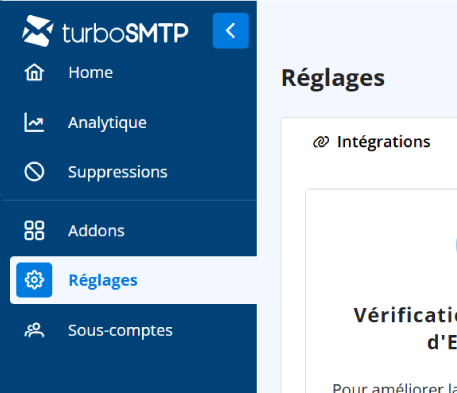Open the Sous-comptes menu item
Viewport: 457px width, 393px height.
tap(120, 331)
